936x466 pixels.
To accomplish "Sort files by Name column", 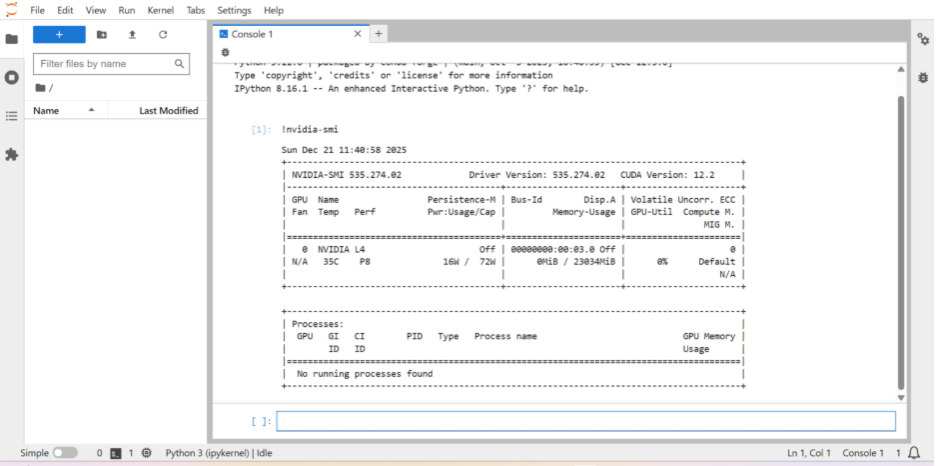I will pos(64,110).
